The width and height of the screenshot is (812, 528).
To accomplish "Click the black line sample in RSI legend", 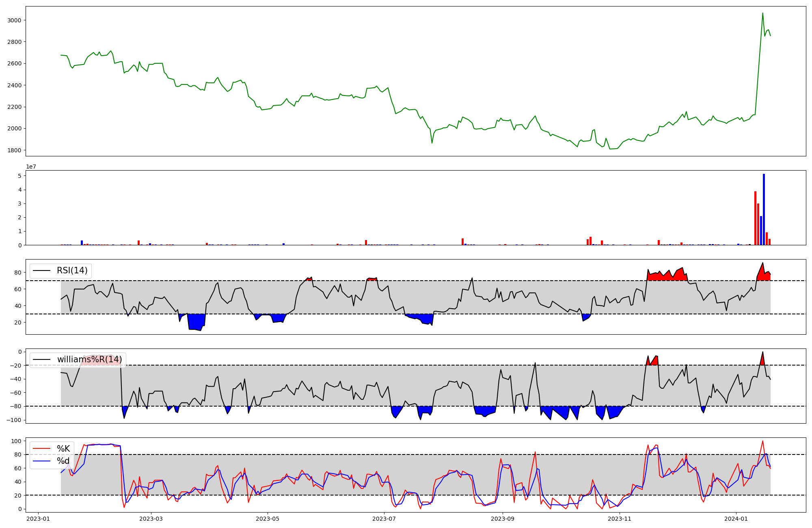I will point(42,271).
